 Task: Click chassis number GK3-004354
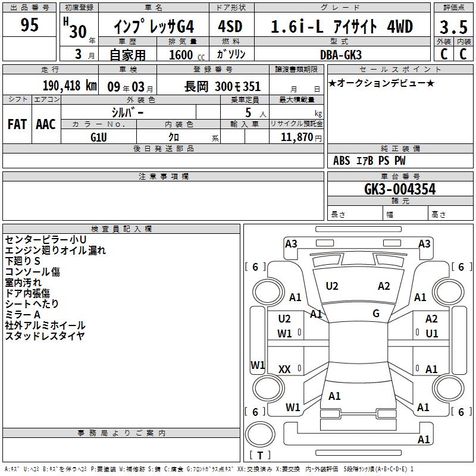pos(400,189)
